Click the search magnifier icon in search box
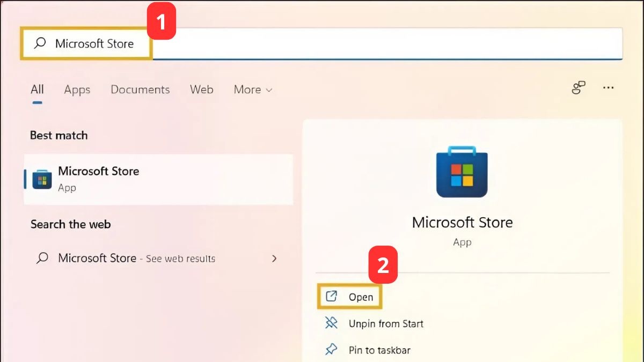Viewport: 644px width, 362px height. [40, 43]
